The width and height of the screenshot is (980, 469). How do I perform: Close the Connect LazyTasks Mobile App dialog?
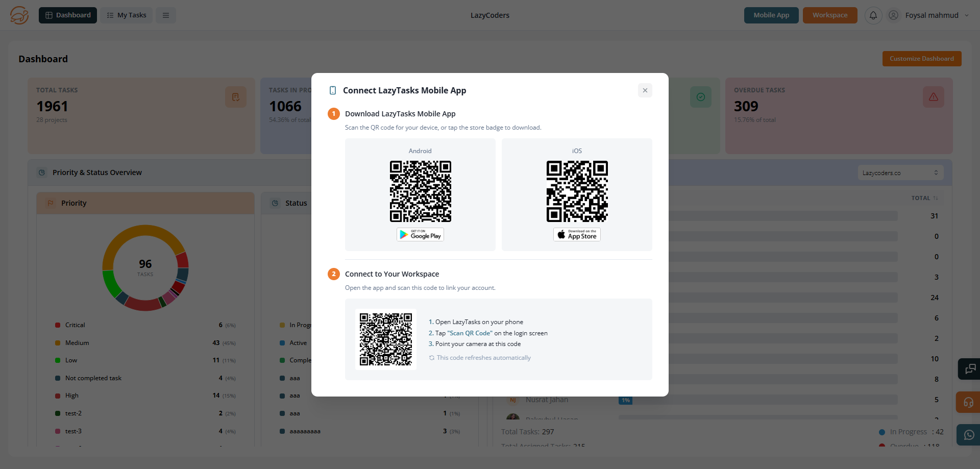645,90
